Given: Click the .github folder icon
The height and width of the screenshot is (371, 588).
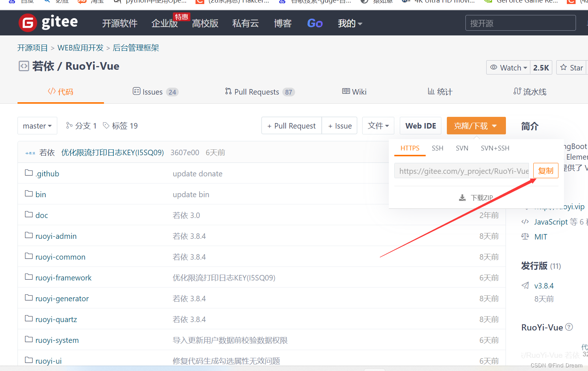Looking at the screenshot, I should (x=29, y=173).
